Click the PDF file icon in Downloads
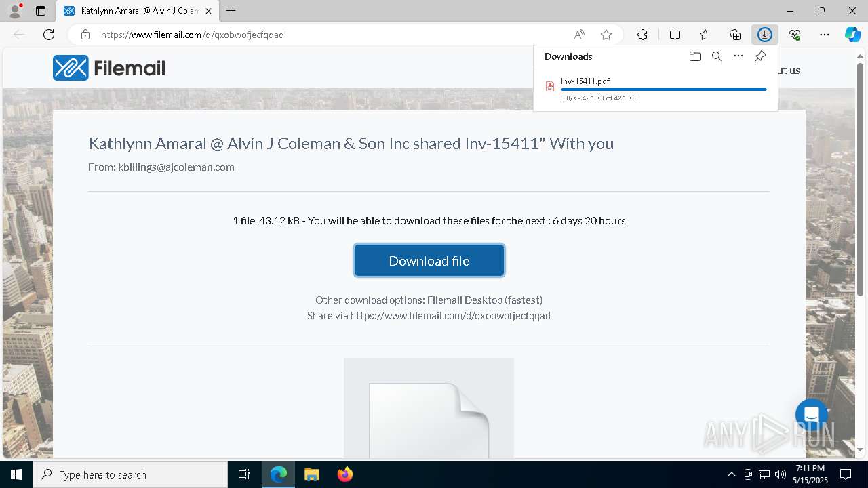 [550, 86]
